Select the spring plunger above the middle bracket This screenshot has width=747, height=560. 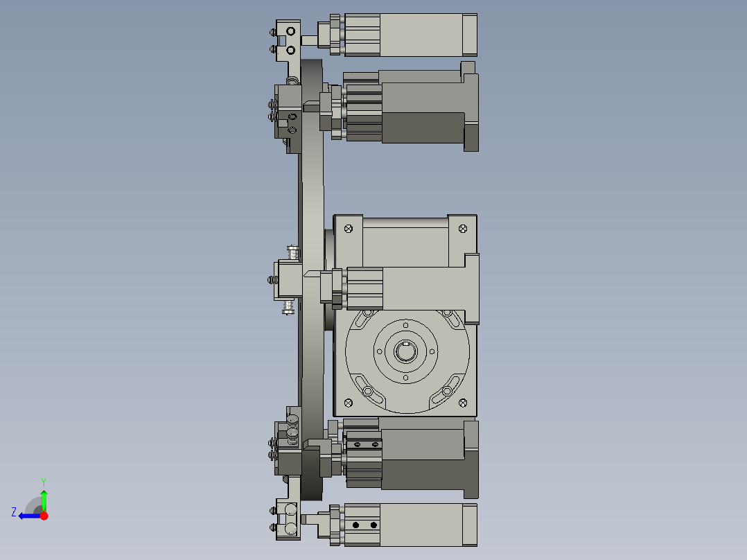[293, 252]
